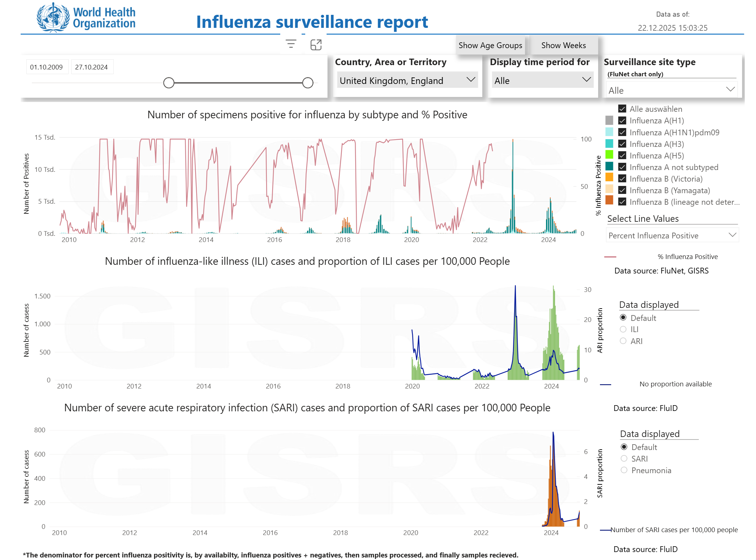Click the start date field 01.10.2009

pos(47,67)
